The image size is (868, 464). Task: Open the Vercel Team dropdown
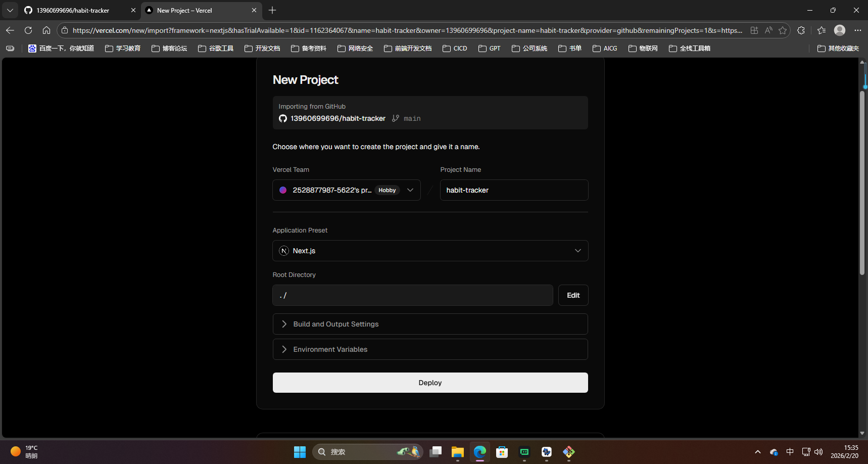point(347,190)
